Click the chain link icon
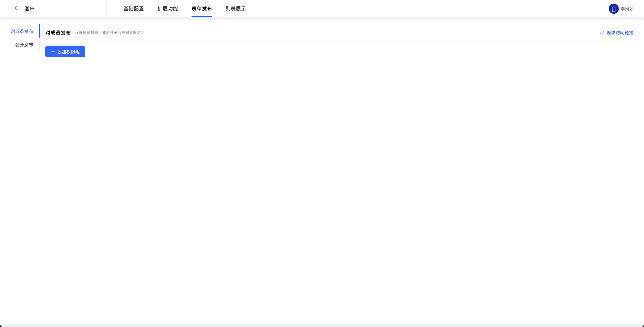Viewport: 644px width, 327px height. [602, 33]
